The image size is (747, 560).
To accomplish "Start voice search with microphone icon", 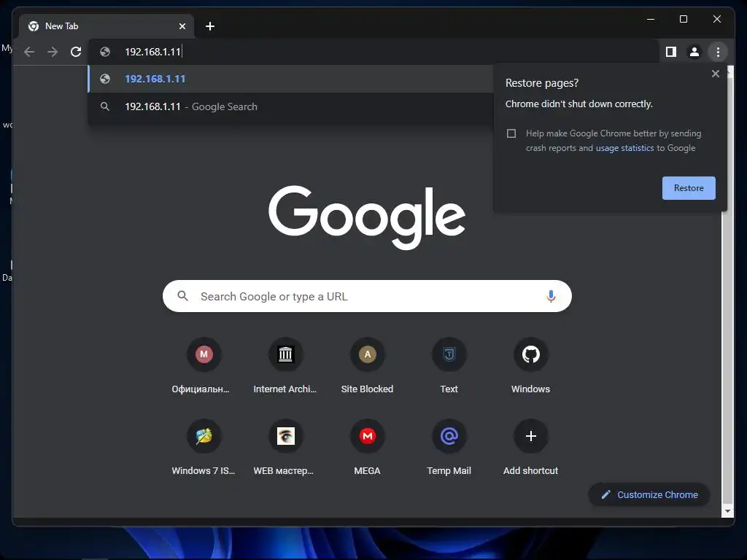I will point(551,296).
